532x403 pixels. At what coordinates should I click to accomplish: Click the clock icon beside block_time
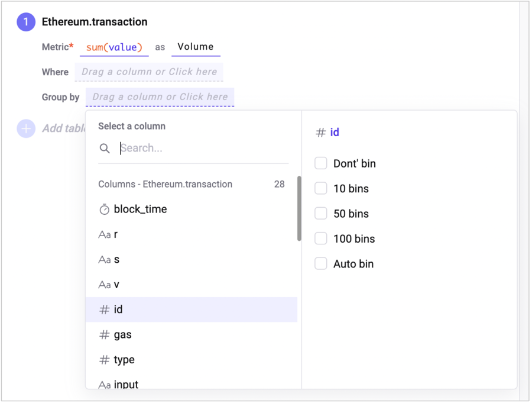(x=105, y=209)
